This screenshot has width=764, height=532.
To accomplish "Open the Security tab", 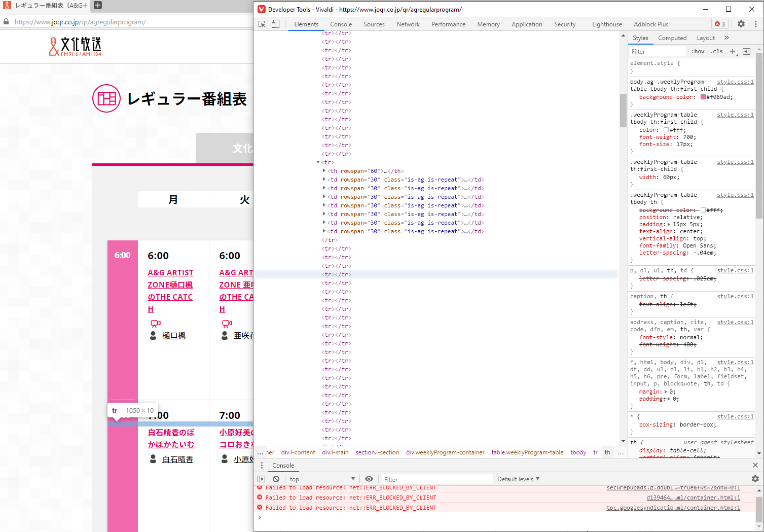I will click(x=565, y=24).
